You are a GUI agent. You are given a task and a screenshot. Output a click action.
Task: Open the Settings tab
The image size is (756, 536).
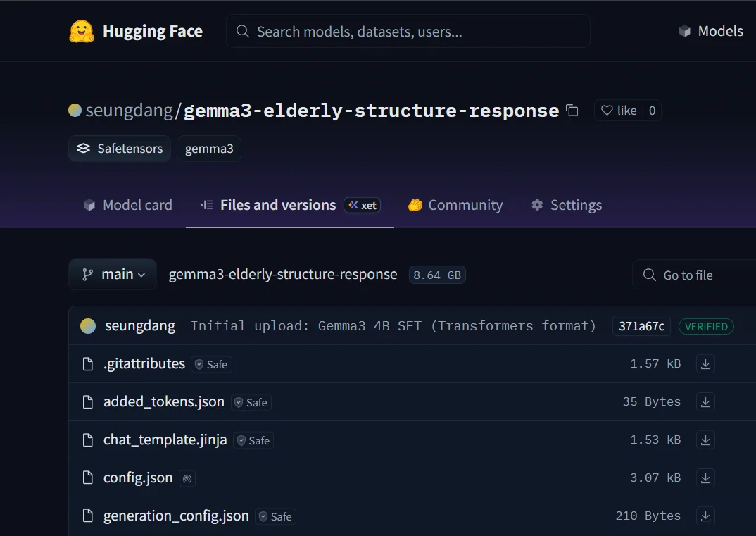(567, 205)
